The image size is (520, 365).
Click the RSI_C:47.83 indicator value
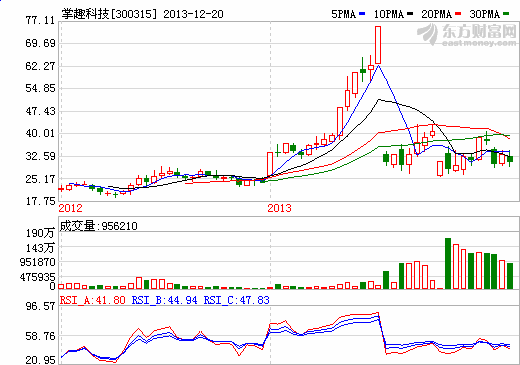tap(237, 300)
